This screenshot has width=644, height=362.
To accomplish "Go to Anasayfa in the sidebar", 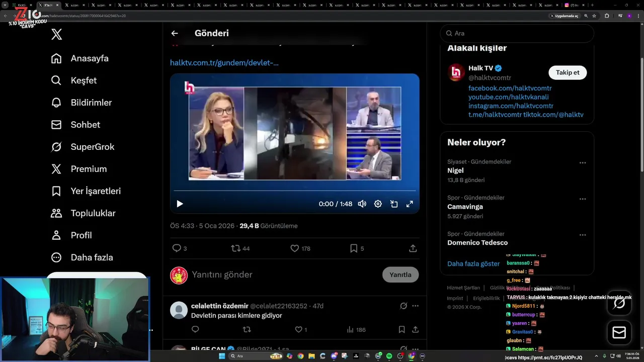I will tap(80, 58).
